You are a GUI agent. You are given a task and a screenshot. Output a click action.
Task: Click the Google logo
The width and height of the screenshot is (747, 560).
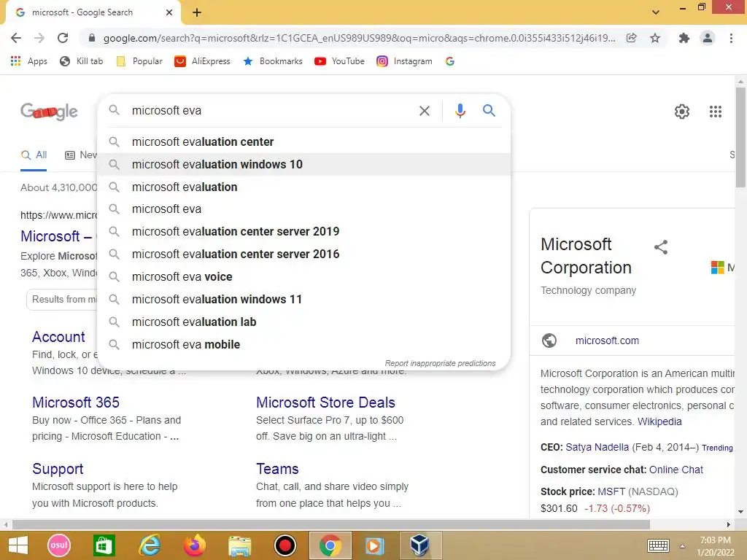point(49,112)
